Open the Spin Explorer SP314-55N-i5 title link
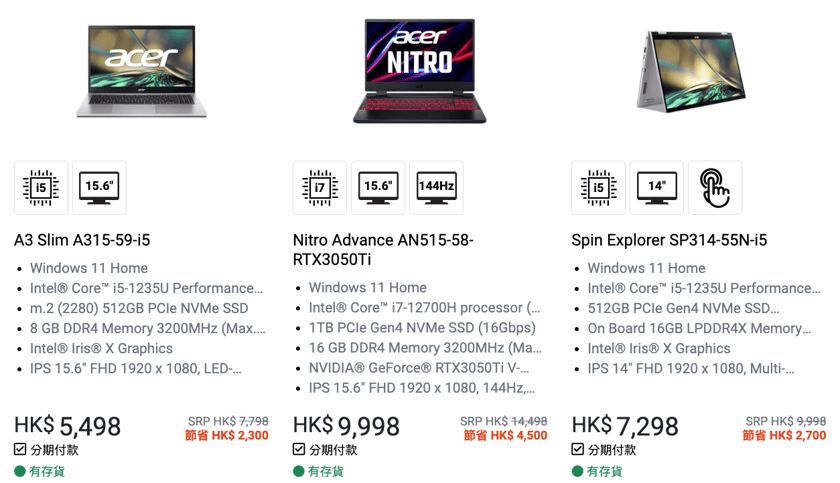Viewport: 840px width, 483px height. point(669,240)
